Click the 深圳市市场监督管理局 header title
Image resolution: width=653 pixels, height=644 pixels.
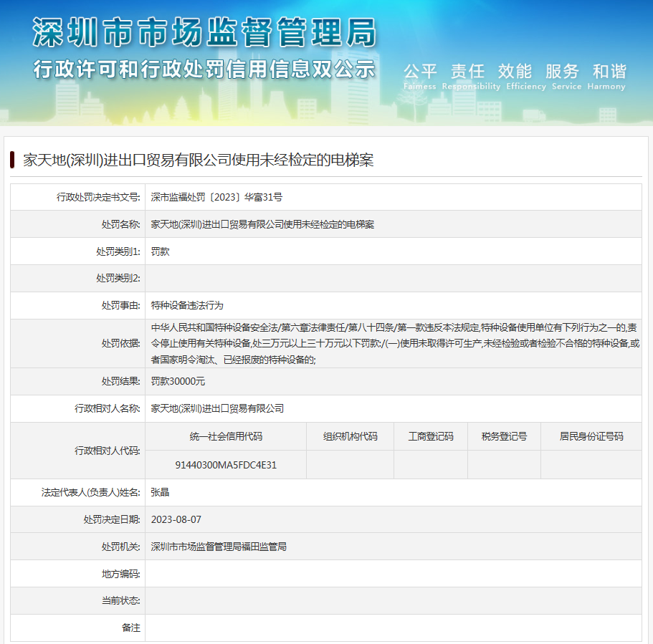(x=204, y=32)
